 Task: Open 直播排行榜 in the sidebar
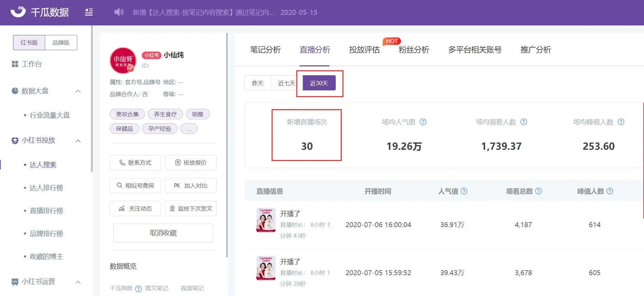pyautogui.click(x=46, y=211)
